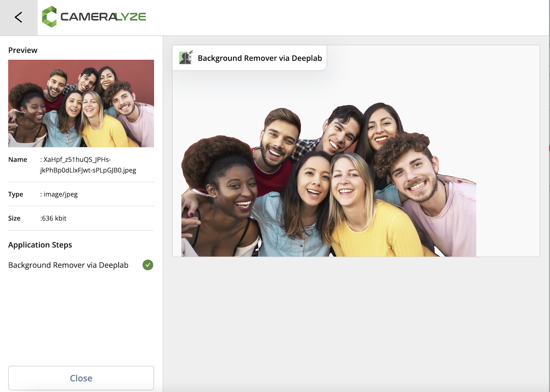Click the "image/jpeg" type value
Viewport: 550px width, 392px height.
(x=60, y=194)
